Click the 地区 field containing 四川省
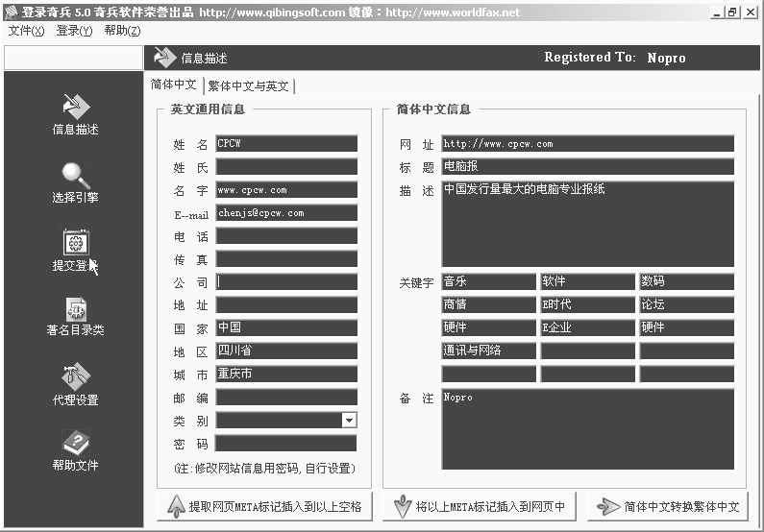The image size is (764, 532). 286,351
